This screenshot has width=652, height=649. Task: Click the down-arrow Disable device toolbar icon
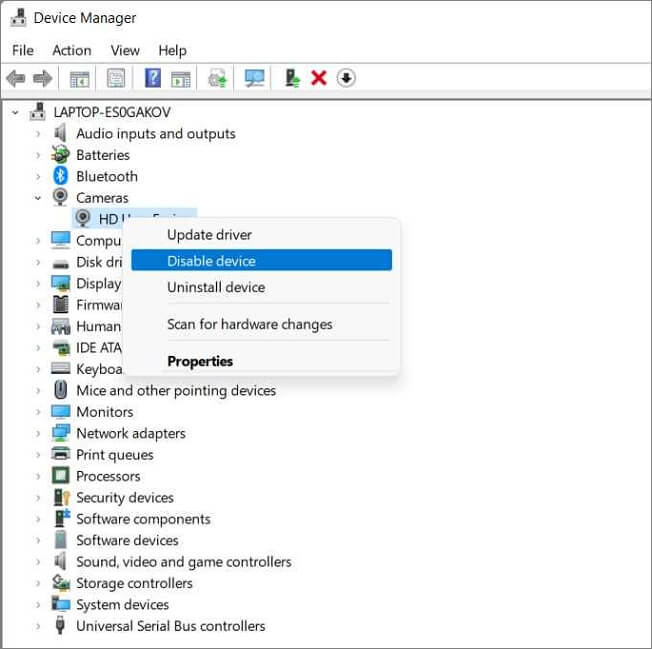(x=346, y=78)
